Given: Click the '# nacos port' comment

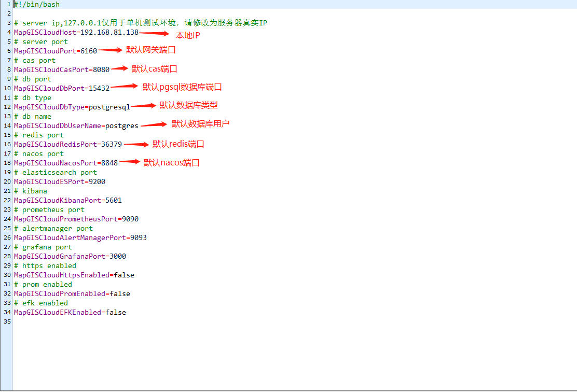Looking at the screenshot, I should pyautogui.click(x=39, y=153).
